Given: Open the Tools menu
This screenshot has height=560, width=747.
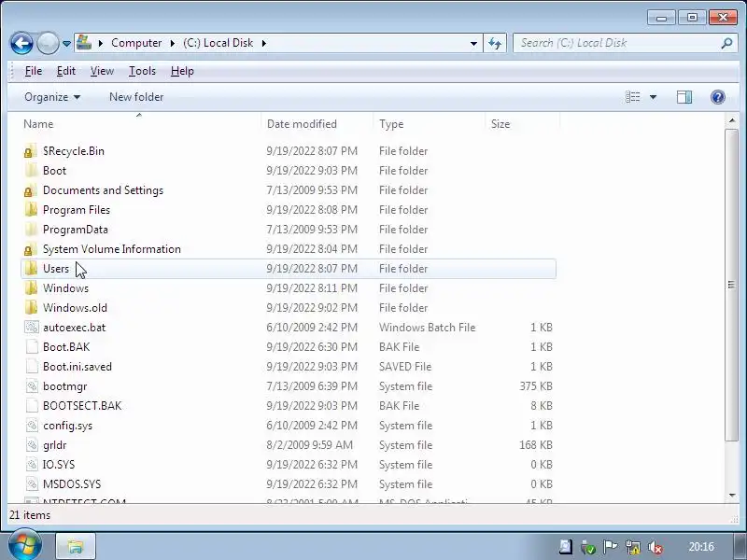Looking at the screenshot, I should pos(142,71).
